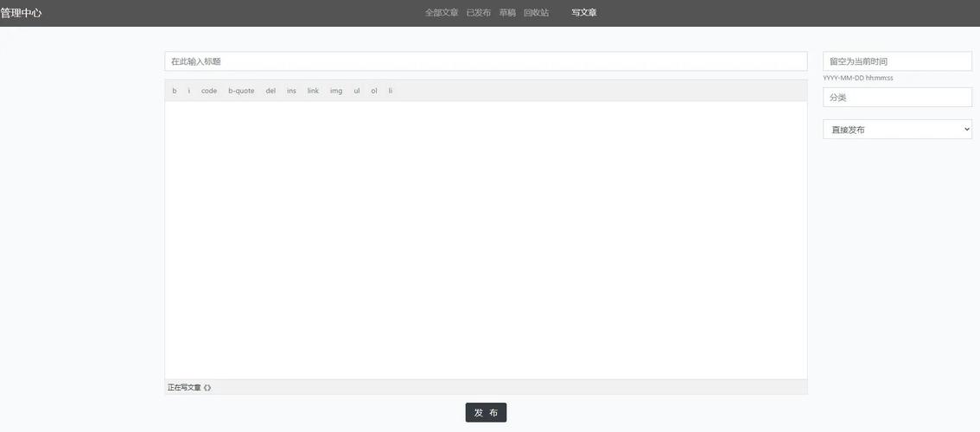The height and width of the screenshot is (432, 980).
Task: Click the bold 'b' formatting button
Action: point(175,91)
